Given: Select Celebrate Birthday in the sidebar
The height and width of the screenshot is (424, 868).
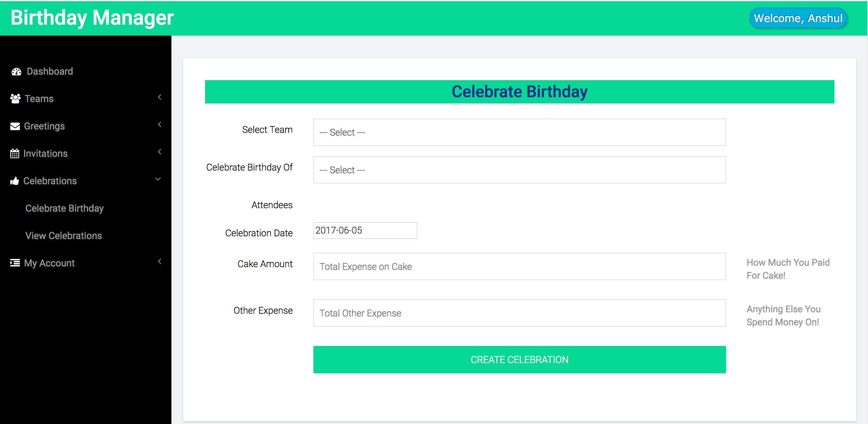Looking at the screenshot, I should [64, 208].
